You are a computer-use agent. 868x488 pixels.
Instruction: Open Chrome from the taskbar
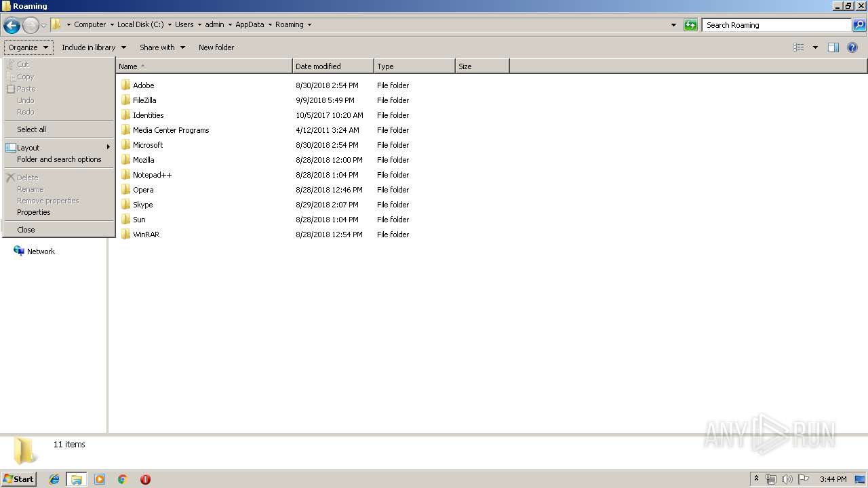click(122, 479)
